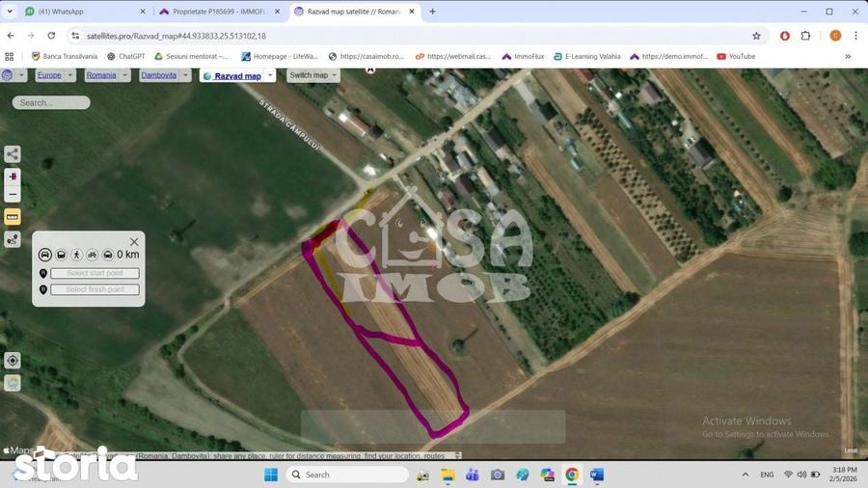Zoom out the map with minus button
This screenshot has height=488, width=868.
coord(13,194)
